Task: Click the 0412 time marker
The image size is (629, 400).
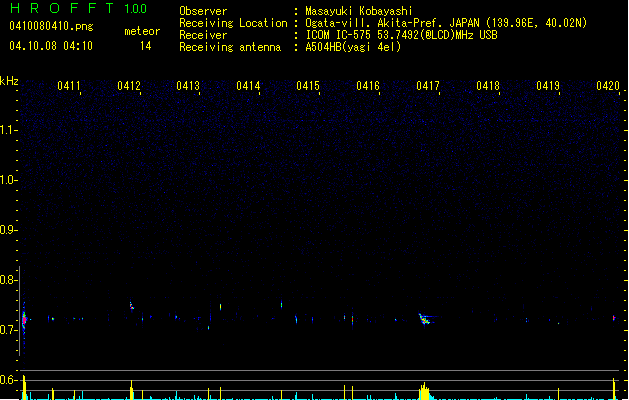Action: (x=129, y=86)
